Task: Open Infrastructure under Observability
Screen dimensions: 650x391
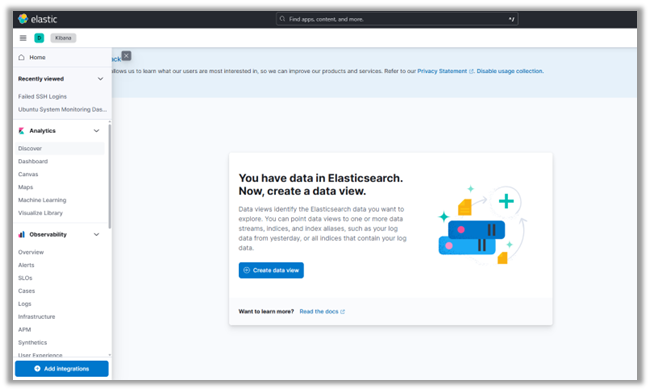Action: click(36, 316)
